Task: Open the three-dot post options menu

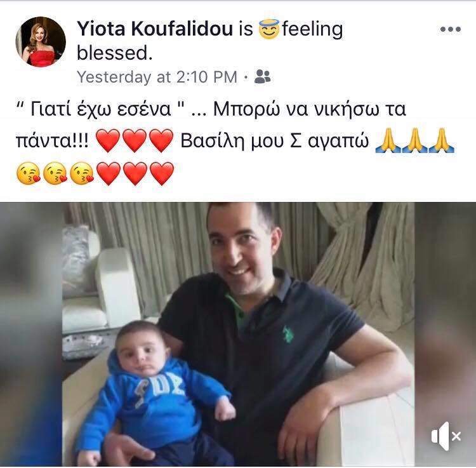Action: (451, 29)
